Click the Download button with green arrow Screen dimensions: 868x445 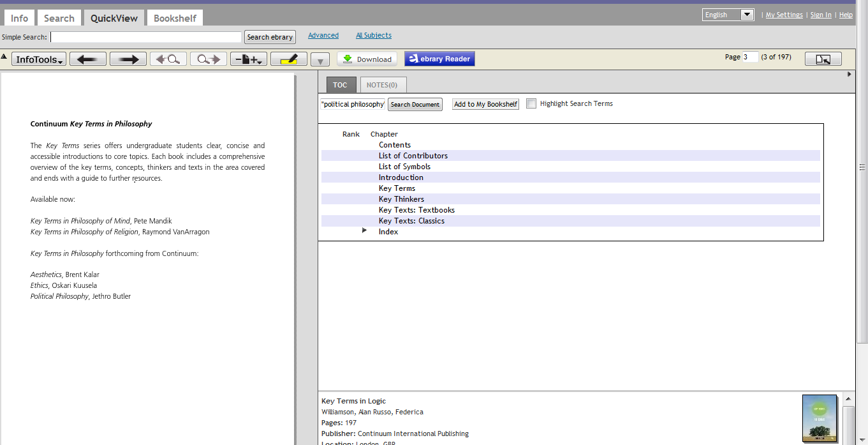click(367, 59)
